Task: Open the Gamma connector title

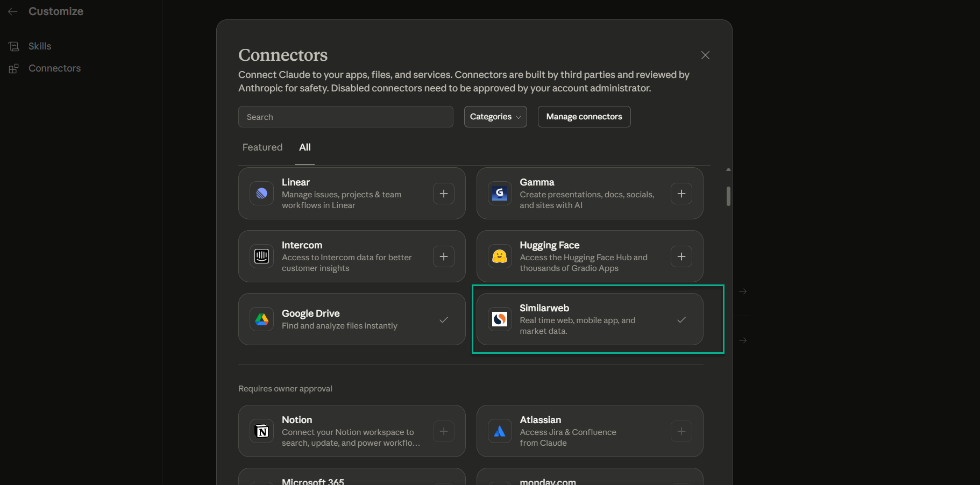Action: [x=537, y=182]
